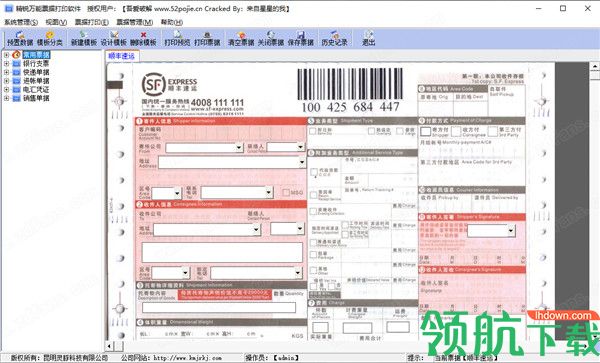Click the application icon in the title bar
Image resolution: width=600 pixels, height=363 pixels.
[8, 8]
